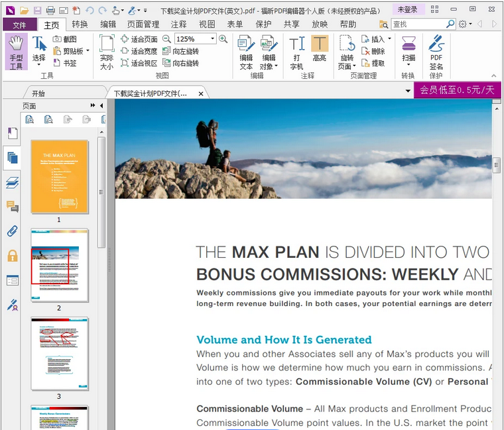Open the layers panel in sidebar

13,183
